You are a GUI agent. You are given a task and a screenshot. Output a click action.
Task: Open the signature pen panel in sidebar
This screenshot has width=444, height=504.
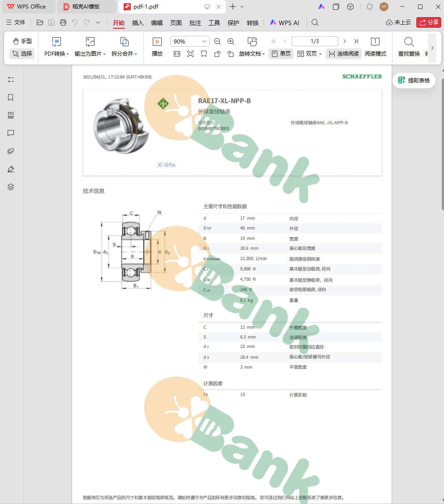pyautogui.click(x=11, y=169)
